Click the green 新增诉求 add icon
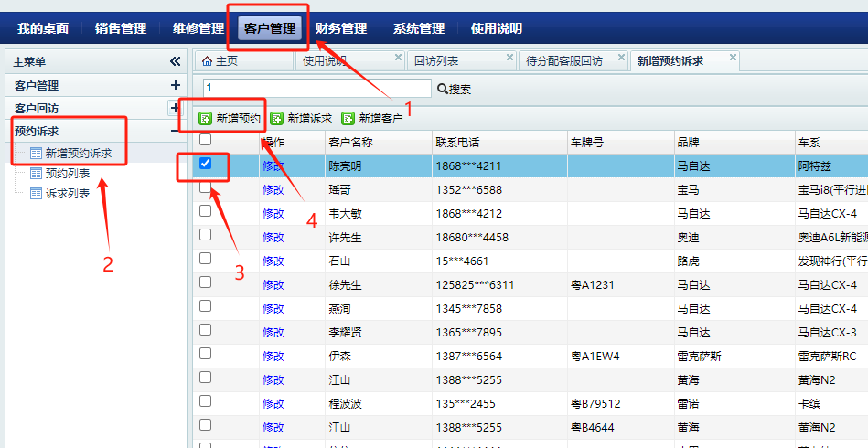868x448 pixels. [276, 119]
